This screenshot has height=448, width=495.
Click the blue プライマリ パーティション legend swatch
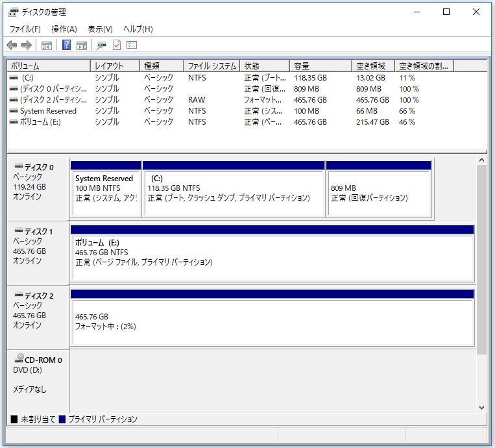click(62, 419)
